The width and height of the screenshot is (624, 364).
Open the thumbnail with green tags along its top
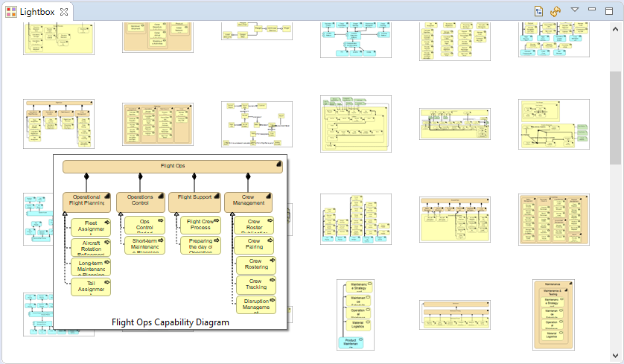click(x=356, y=124)
